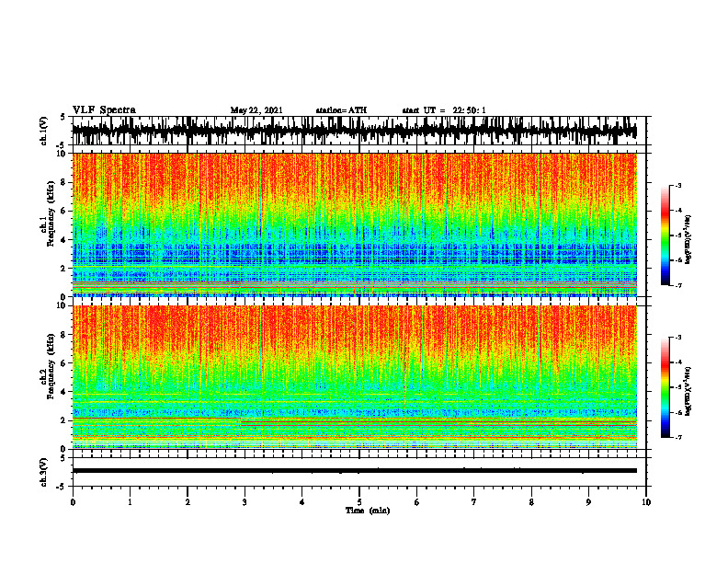Click the "ch.1(V)" axis label

(44, 131)
